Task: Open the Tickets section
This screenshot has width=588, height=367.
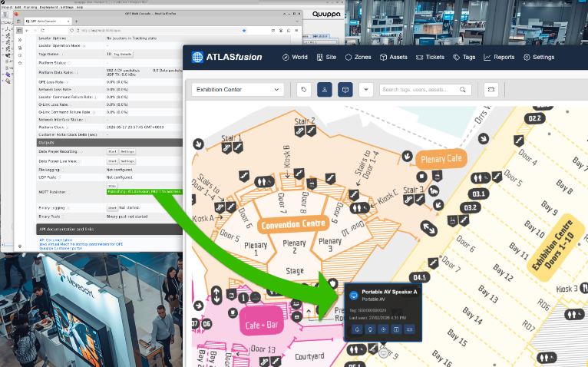Action: click(430, 57)
